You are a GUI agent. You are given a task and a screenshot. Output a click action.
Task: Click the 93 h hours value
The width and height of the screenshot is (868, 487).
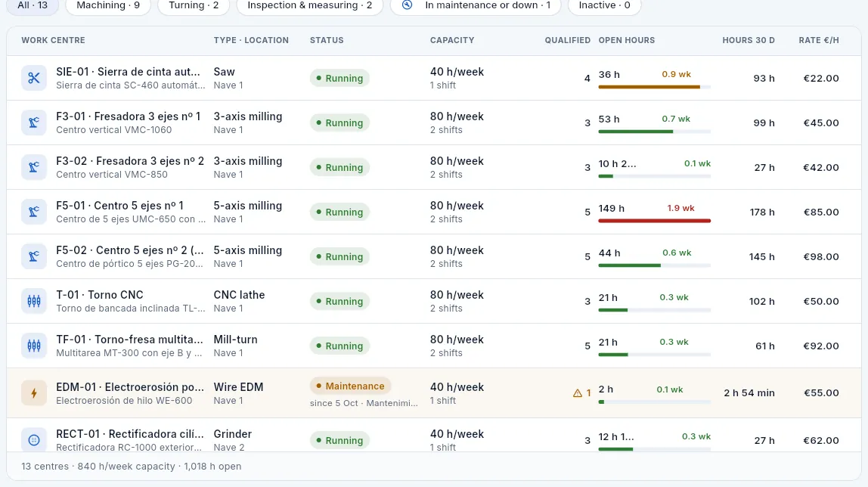tap(764, 78)
